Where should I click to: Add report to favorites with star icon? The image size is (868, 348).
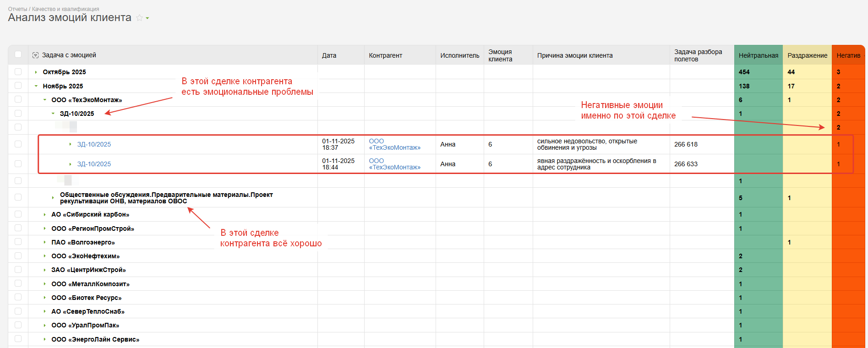click(139, 18)
